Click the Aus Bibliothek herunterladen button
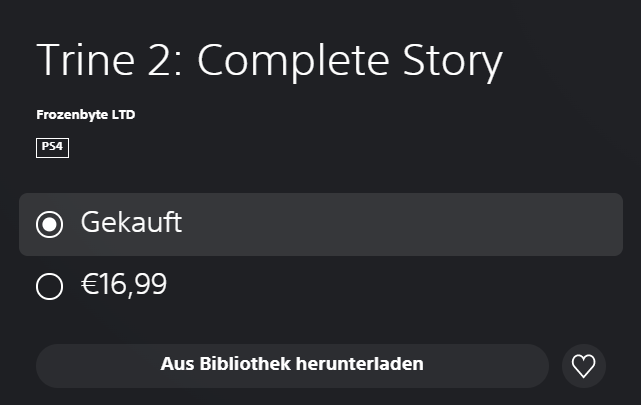This screenshot has height=405, width=641. click(x=292, y=365)
